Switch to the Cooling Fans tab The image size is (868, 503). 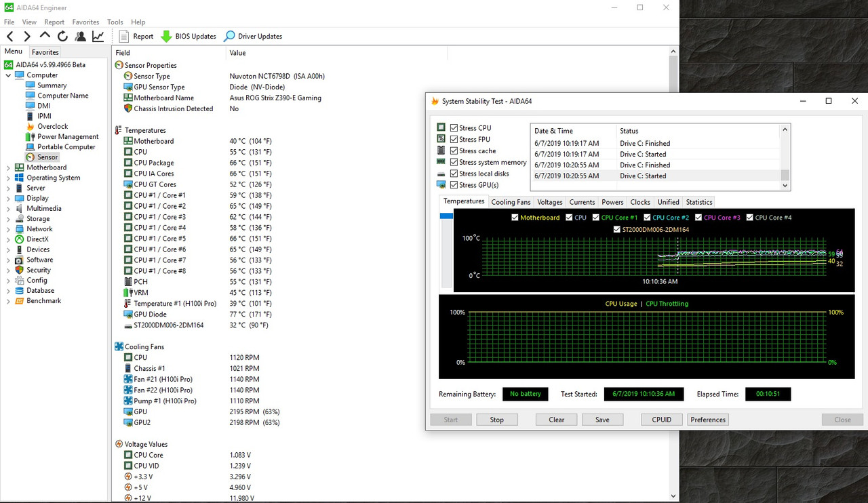(511, 202)
